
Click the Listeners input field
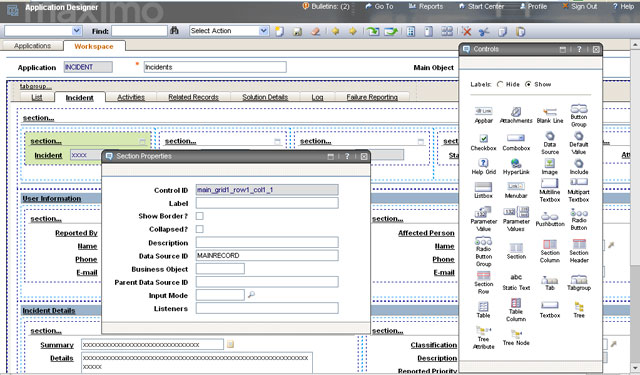pos(267,308)
